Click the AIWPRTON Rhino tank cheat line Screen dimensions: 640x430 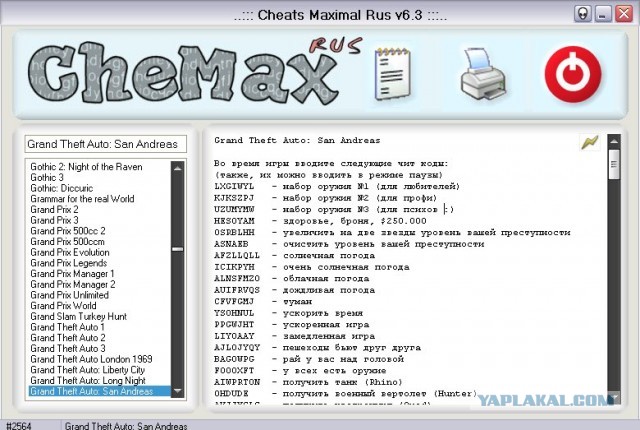[x=309, y=382]
